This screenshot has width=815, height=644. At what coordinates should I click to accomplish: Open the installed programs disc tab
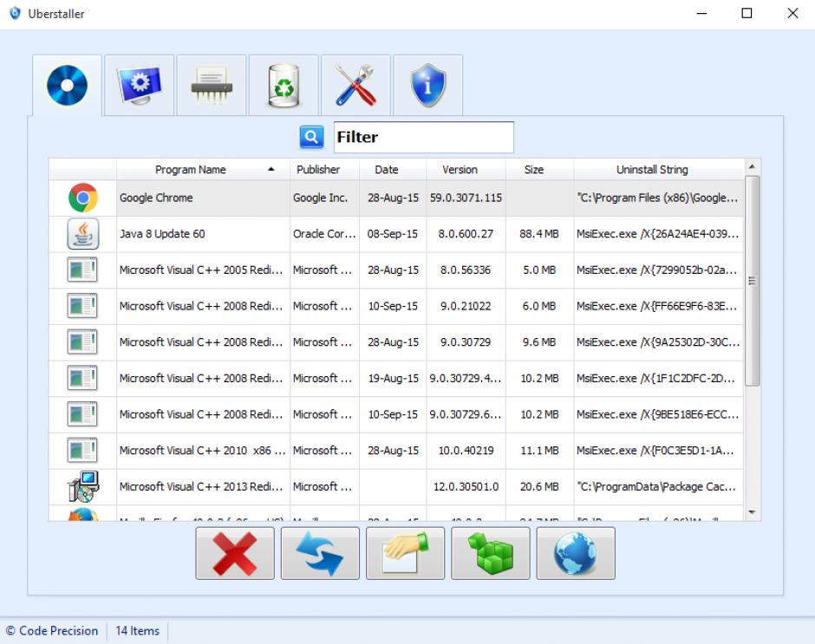(x=67, y=85)
